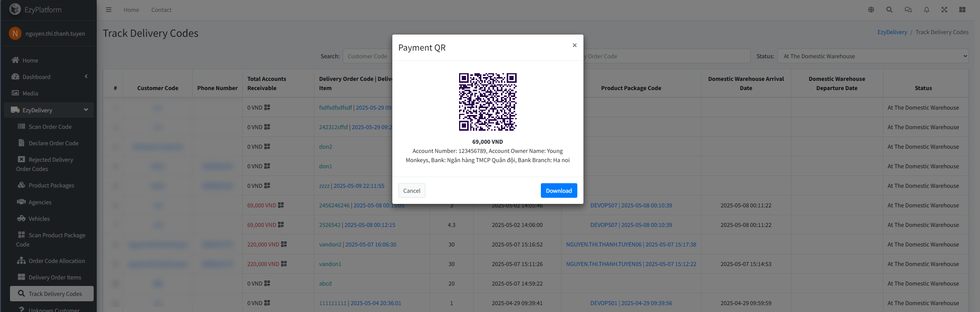Show QR code for vandon2 row
The width and height of the screenshot is (980, 312).
[x=284, y=244]
